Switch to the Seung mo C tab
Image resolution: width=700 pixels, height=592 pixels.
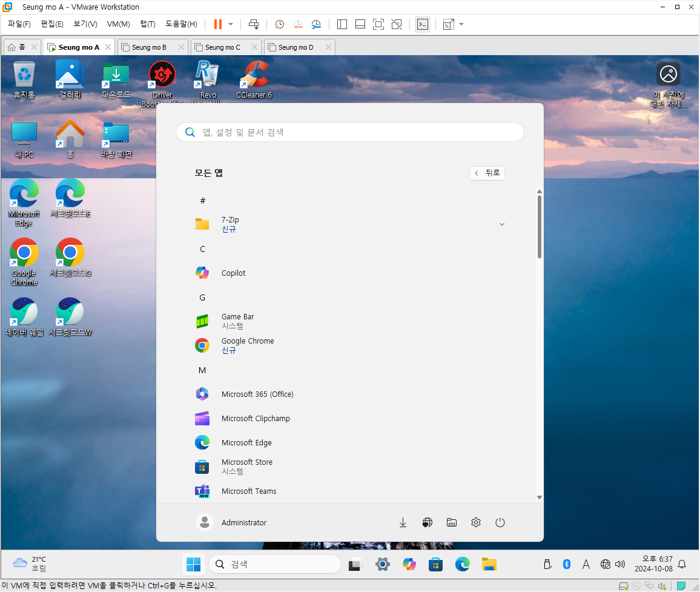tap(222, 47)
